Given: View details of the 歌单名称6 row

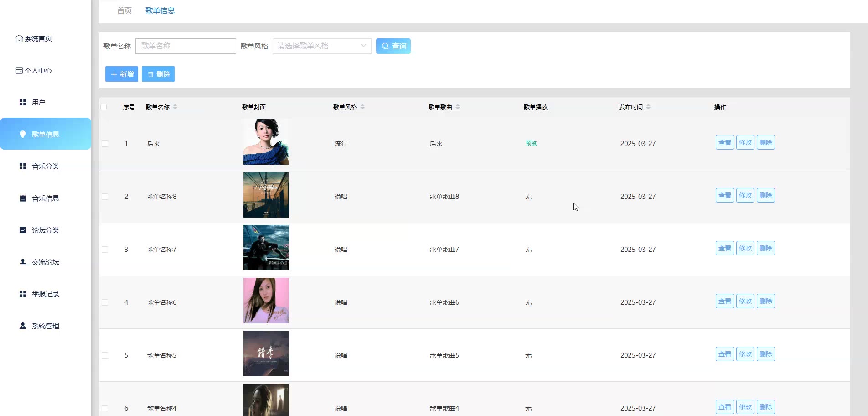Looking at the screenshot, I should [725, 301].
